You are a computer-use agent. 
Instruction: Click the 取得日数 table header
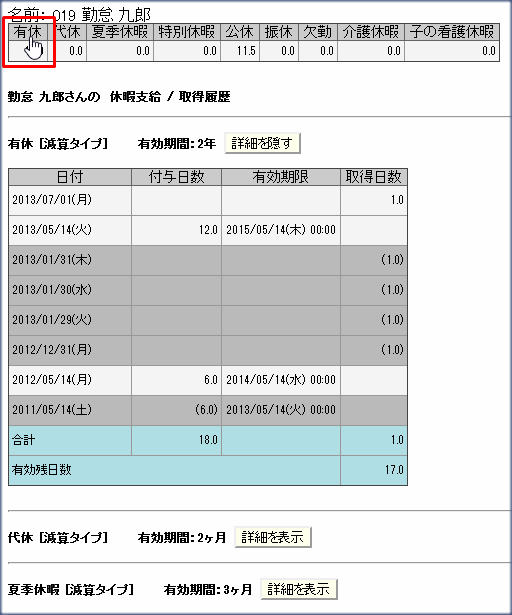click(374, 177)
